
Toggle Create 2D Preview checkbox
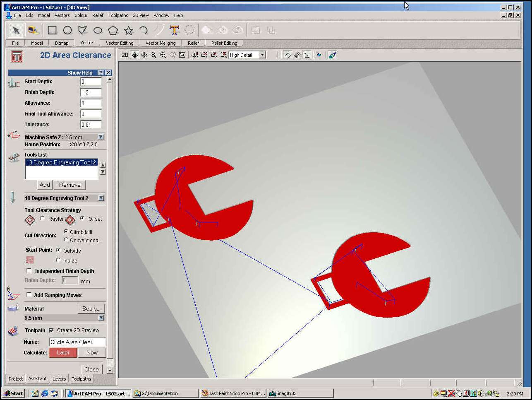pyautogui.click(x=51, y=330)
